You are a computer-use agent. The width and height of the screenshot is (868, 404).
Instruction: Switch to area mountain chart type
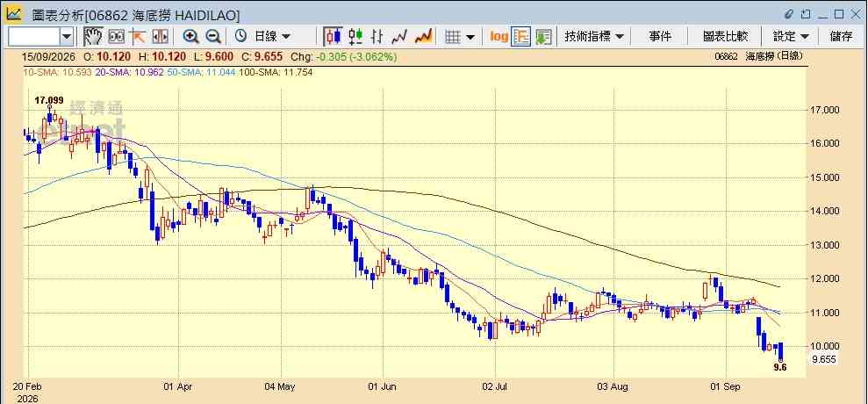click(424, 37)
